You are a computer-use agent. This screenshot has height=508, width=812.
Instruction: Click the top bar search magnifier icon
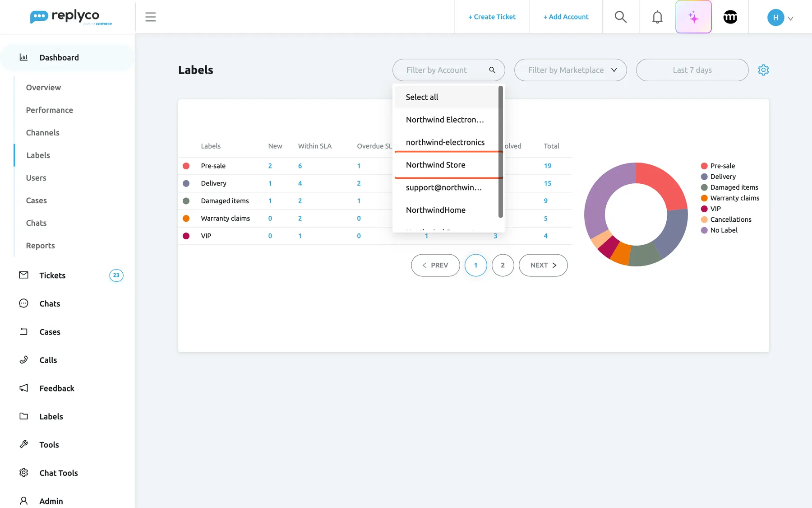[621, 17]
